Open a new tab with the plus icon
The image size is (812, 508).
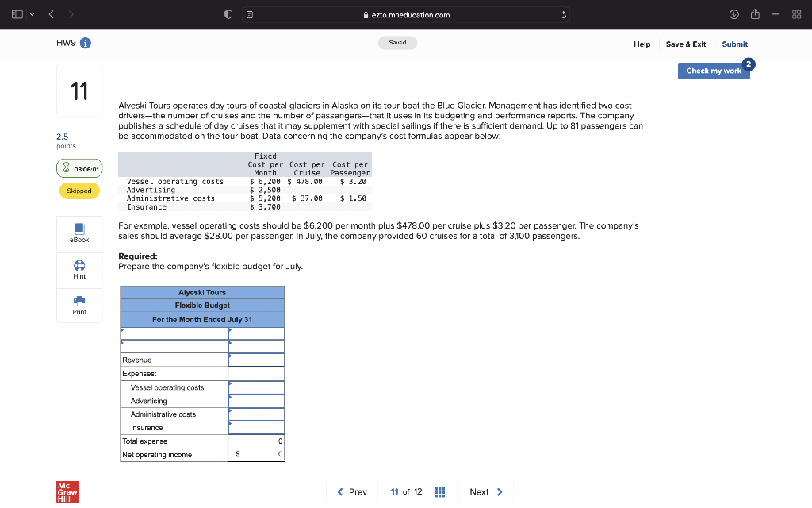pos(776,14)
